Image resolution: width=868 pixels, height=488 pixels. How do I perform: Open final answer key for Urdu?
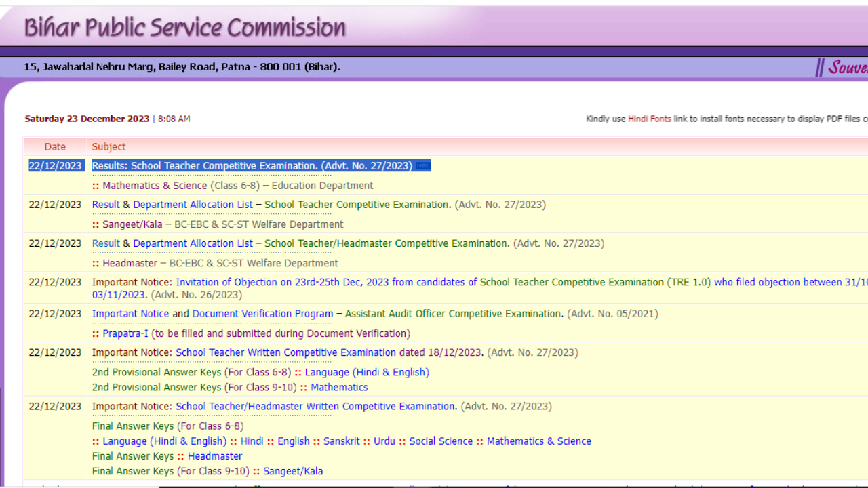click(x=384, y=441)
